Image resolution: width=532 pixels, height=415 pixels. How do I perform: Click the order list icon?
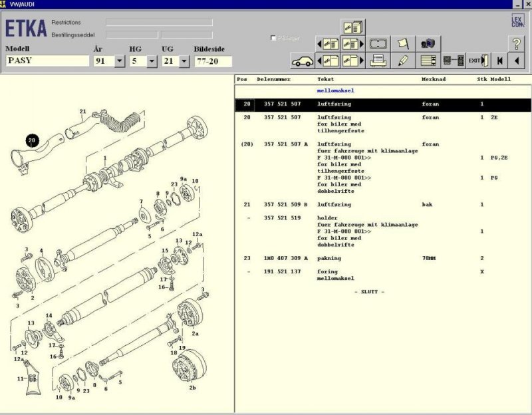(428, 61)
